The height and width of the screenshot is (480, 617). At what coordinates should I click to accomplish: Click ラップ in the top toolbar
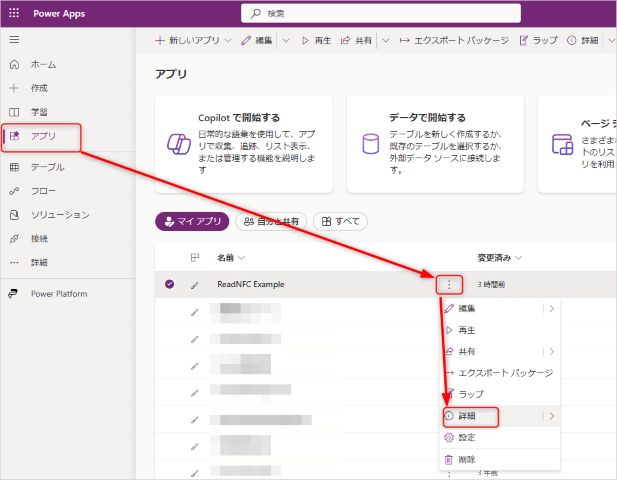pyautogui.click(x=538, y=41)
